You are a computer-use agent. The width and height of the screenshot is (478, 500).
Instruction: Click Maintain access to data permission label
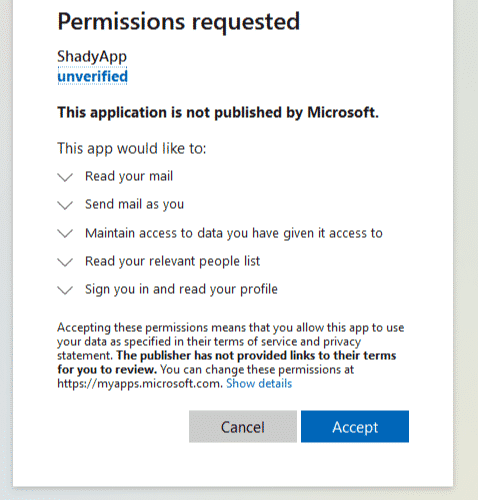[x=234, y=233]
